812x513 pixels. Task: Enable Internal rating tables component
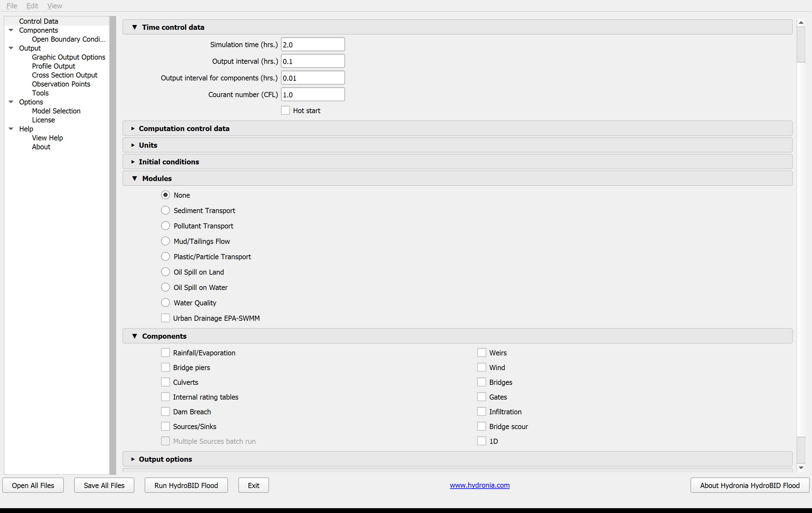(165, 397)
